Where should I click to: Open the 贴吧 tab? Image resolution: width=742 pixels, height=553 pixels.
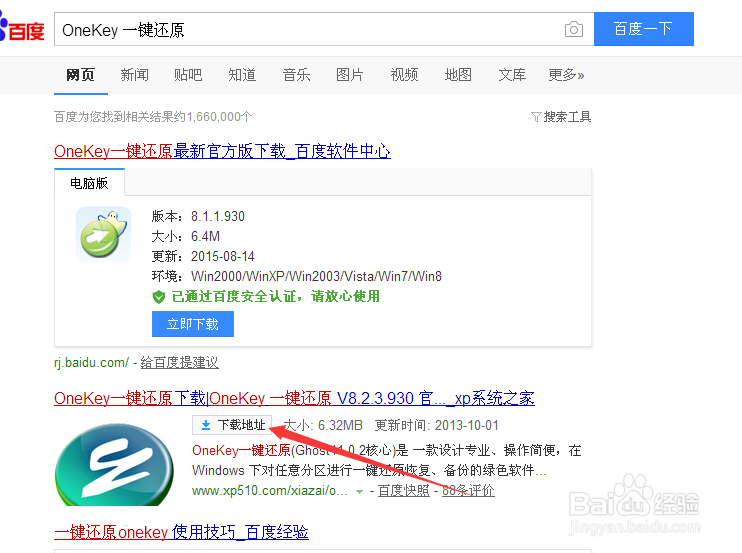tap(188, 75)
